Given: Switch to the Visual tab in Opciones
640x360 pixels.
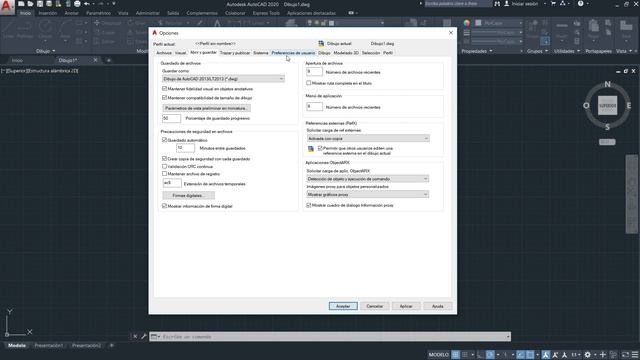Looking at the screenshot, I should [180, 53].
